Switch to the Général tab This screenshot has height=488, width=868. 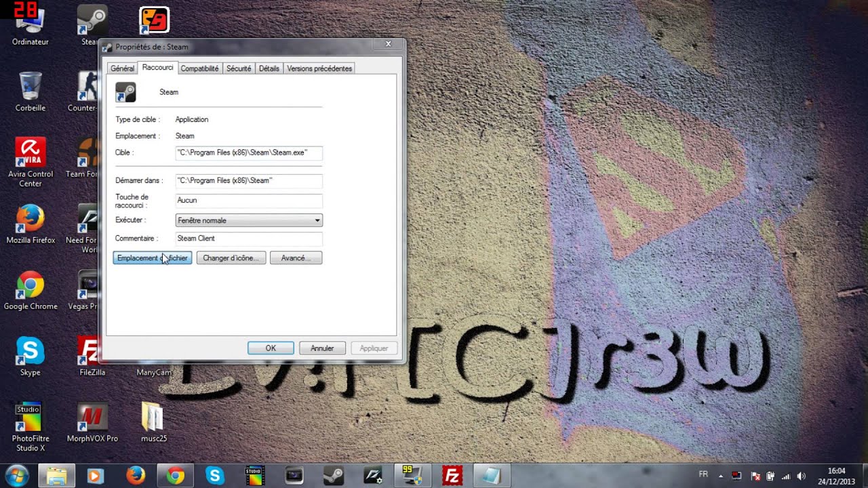pyautogui.click(x=122, y=68)
